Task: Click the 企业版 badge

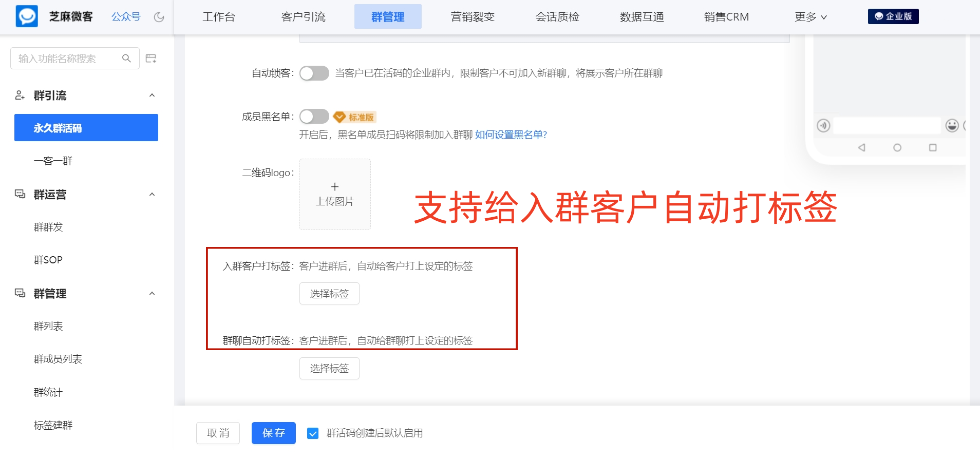Action: 893,16
